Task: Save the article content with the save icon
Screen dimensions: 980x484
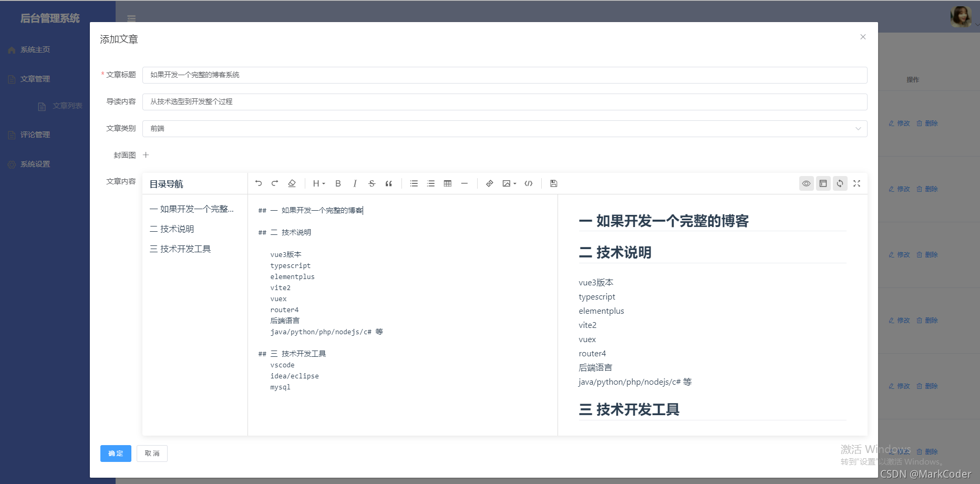Action: 553,183
